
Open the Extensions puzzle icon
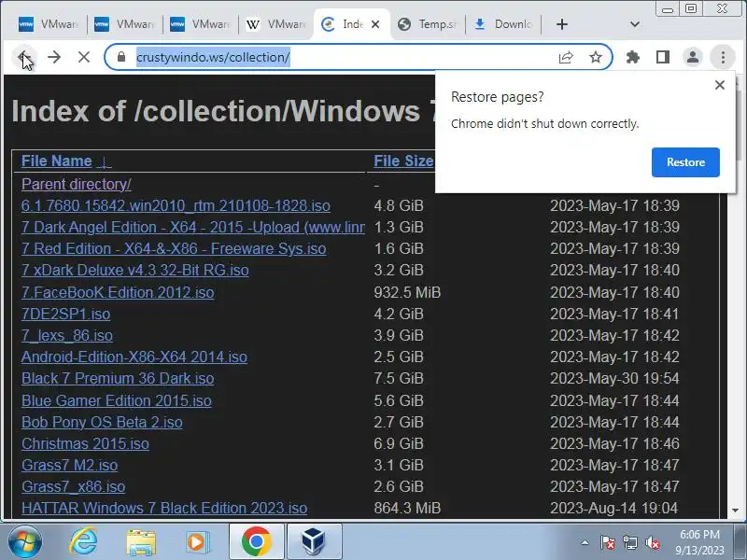click(x=633, y=57)
